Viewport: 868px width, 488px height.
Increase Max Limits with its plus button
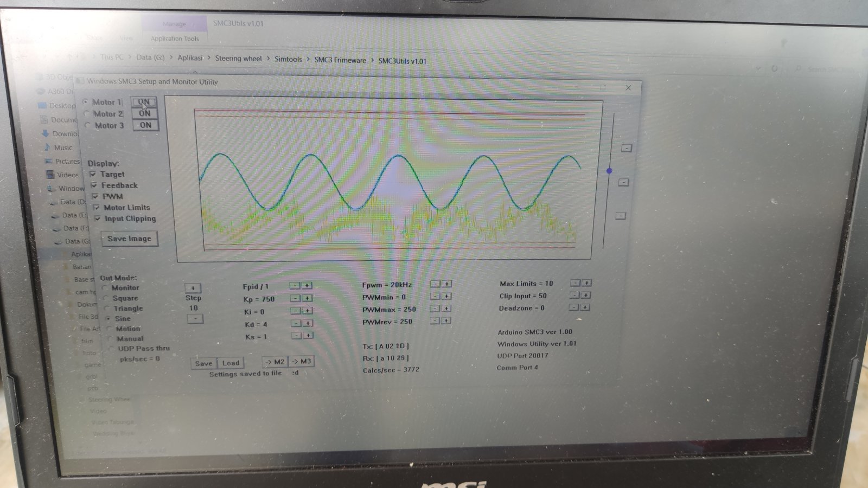pyautogui.click(x=586, y=283)
